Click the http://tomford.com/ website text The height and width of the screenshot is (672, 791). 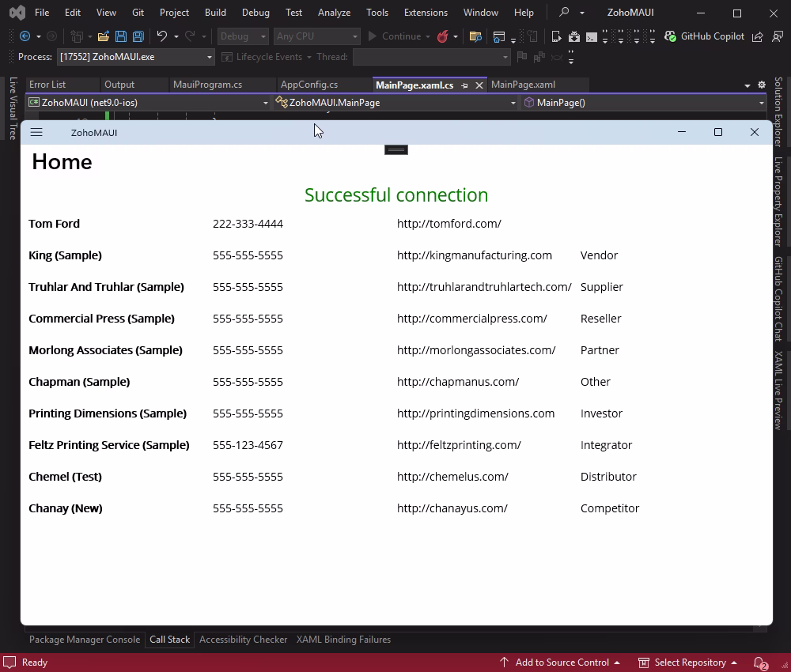(449, 224)
